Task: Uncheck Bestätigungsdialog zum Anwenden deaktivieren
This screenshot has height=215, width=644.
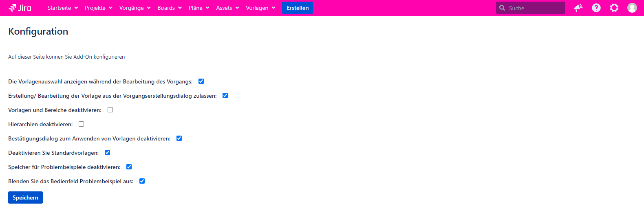Action: pyautogui.click(x=179, y=138)
